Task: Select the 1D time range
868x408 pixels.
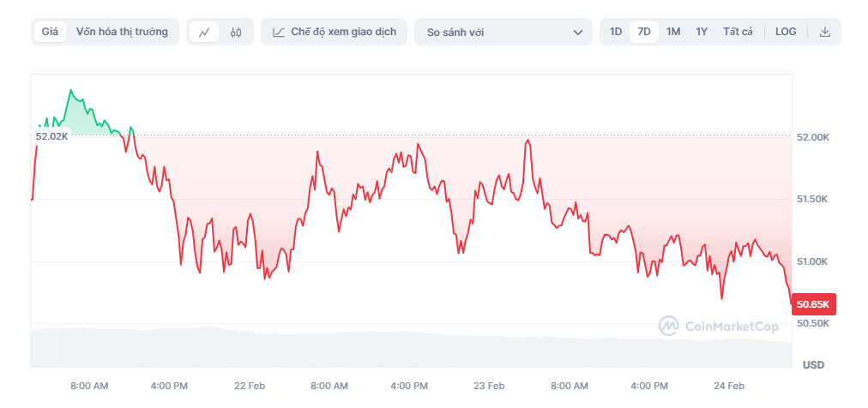Action: (x=616, y=32)
